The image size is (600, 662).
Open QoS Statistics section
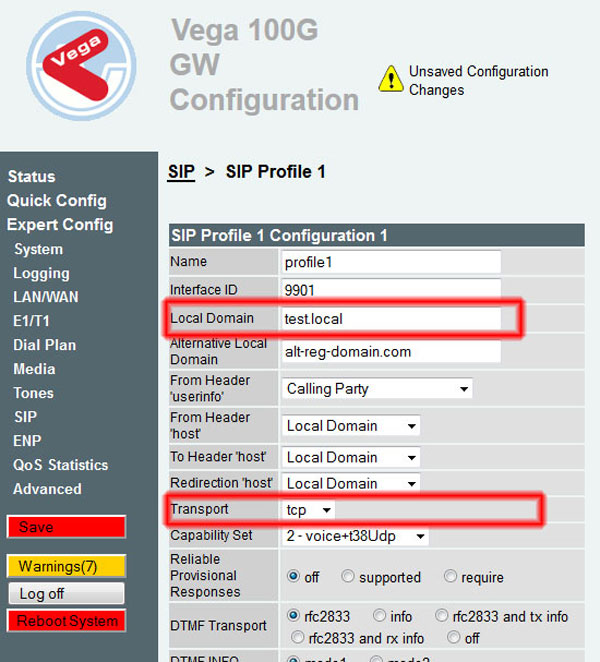coord(60,465)
